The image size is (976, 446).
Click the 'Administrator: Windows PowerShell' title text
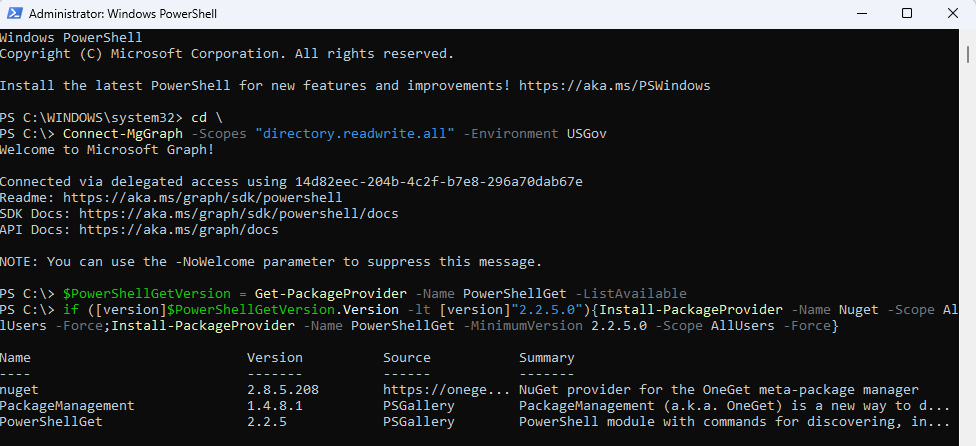[123, 14]
